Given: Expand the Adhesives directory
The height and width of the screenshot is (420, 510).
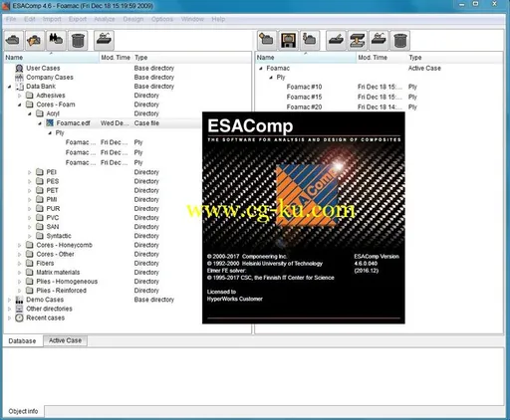Looking at the screenshot, I should (x=20, y=96).
